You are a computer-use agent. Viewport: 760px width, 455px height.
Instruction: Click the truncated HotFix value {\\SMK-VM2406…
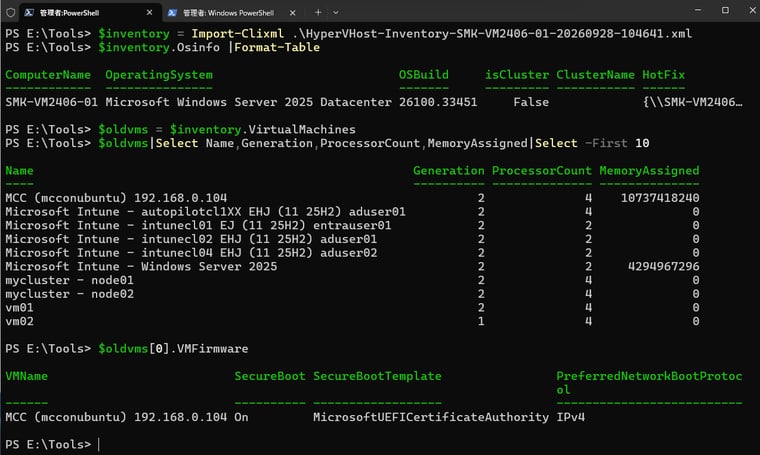(693, 102)
